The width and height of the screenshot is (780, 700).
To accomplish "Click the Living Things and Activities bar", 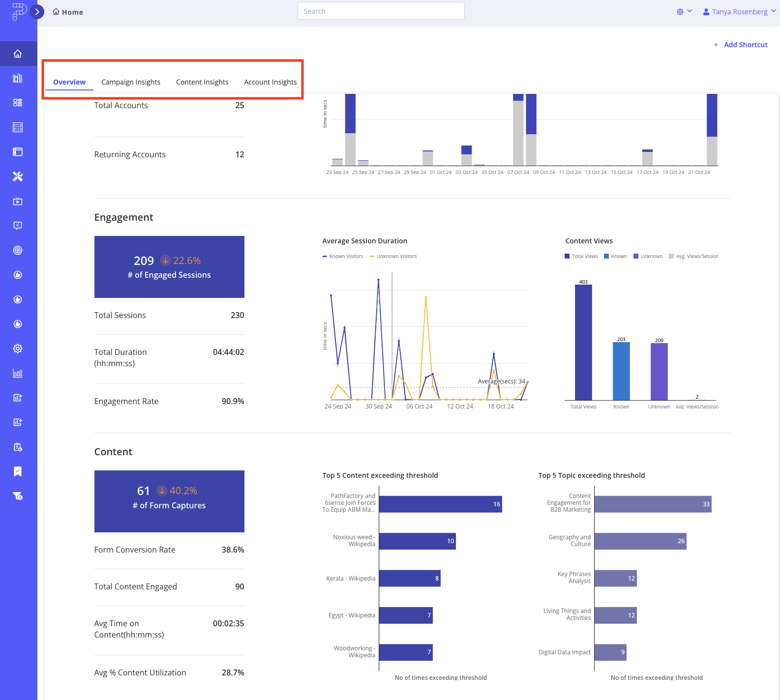I will [616, 615].
